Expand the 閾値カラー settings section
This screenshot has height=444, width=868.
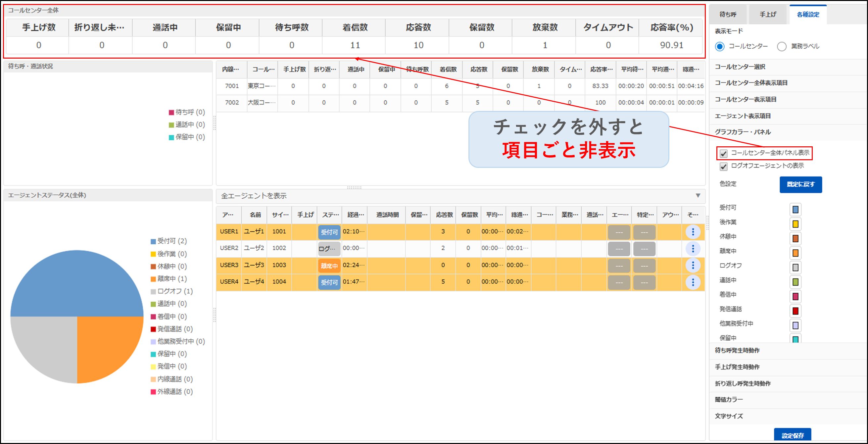pos(729,400)
